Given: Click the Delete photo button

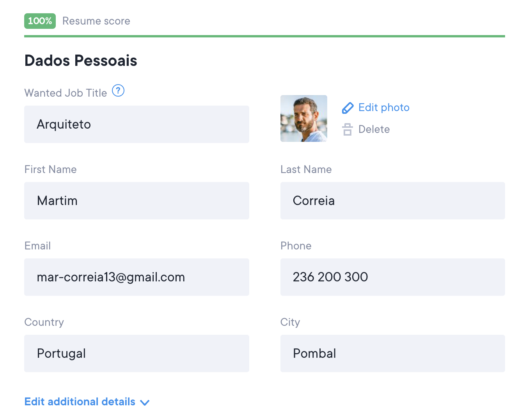Looking at the screenshot, I should [x=374, y=129].
